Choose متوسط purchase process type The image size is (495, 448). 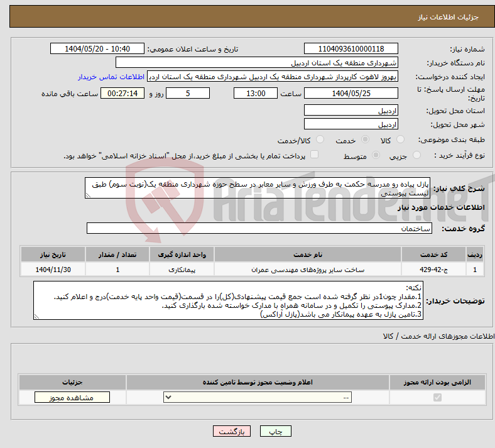coord(376,155)
